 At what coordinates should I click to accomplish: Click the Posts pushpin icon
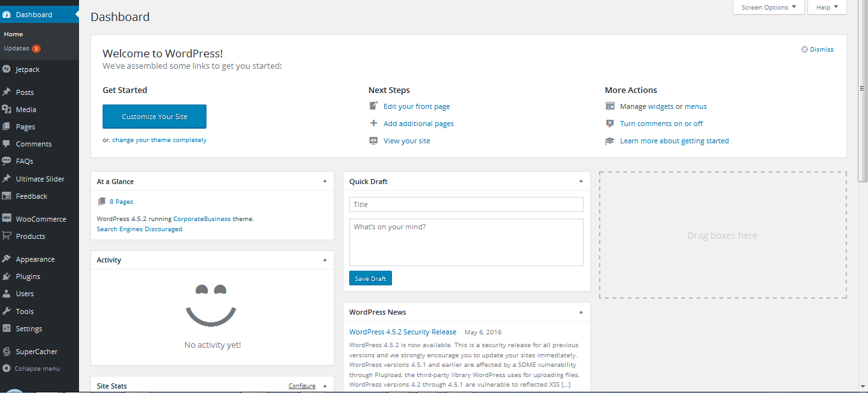(x=6, y=92)
